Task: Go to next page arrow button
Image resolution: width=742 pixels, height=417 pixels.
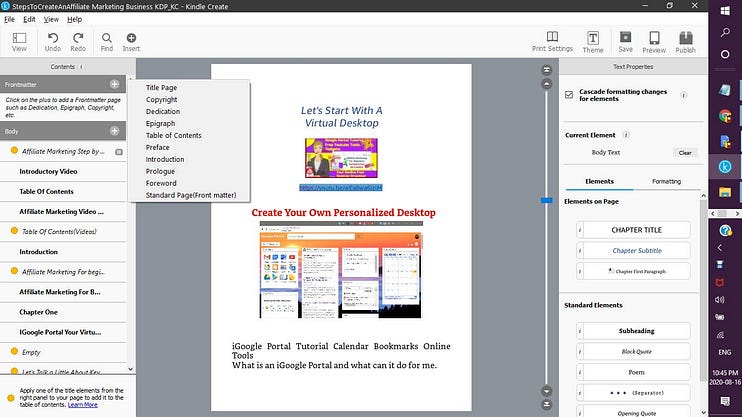Action: click(x=547, y=391)
